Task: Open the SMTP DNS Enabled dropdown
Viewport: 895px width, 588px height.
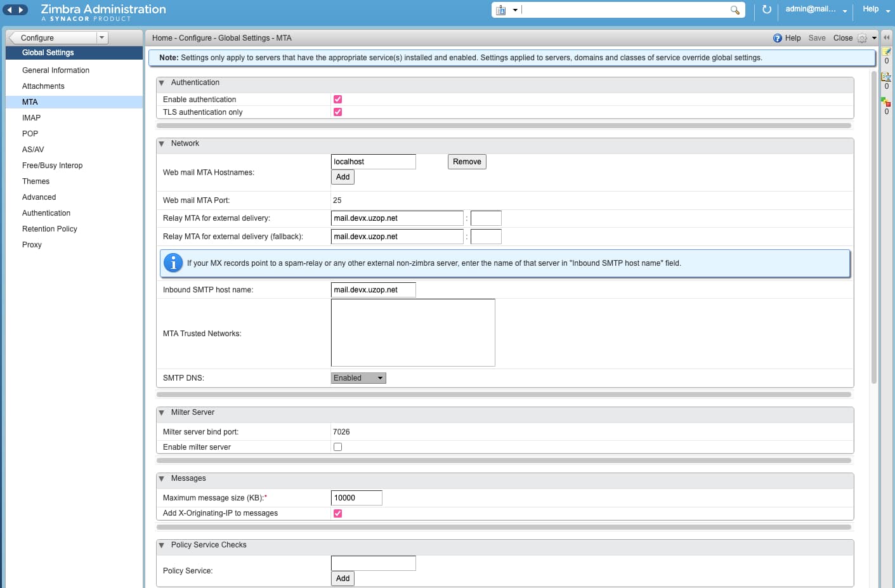Action: pos(358,378)
